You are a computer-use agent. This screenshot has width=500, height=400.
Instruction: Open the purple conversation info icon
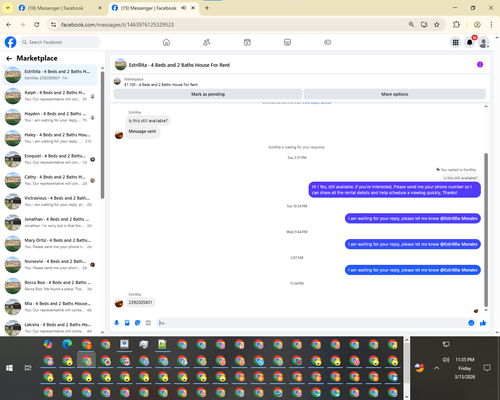[480, 65]
